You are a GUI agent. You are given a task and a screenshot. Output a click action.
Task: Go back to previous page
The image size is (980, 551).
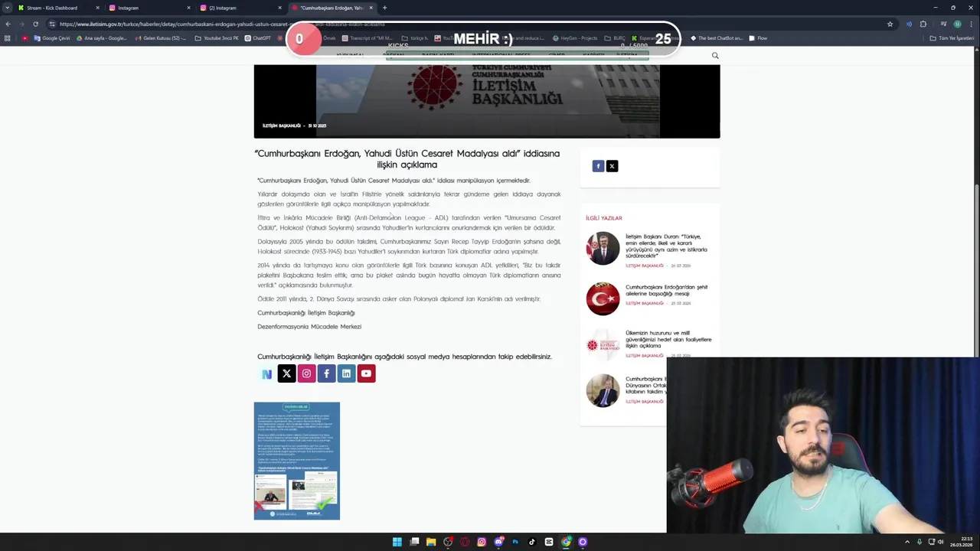[8, 24]
